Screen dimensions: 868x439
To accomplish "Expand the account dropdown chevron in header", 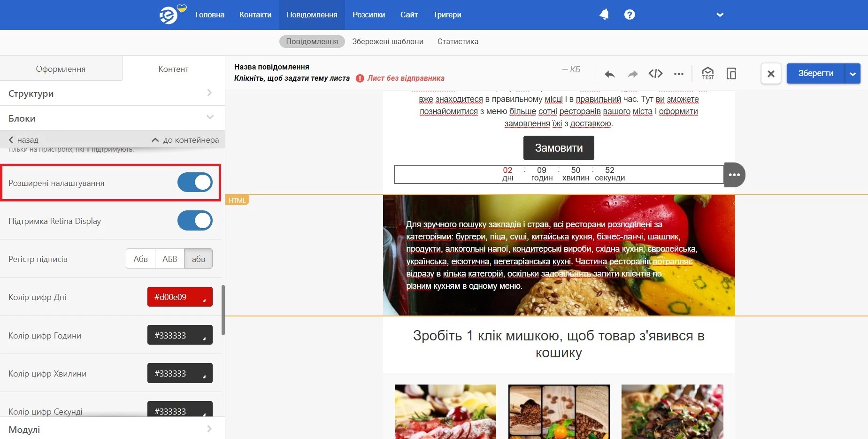I will pyautogui.click(x=720, y=15).
